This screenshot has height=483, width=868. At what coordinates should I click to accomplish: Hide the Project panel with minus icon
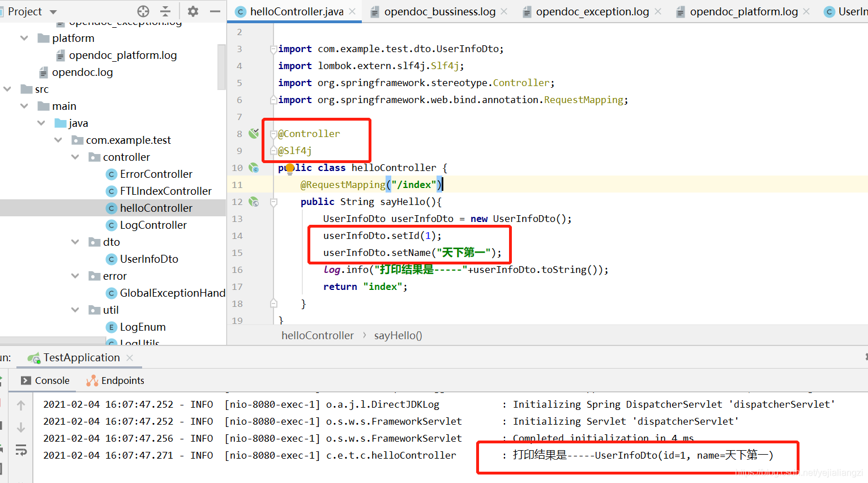(215, 11)
